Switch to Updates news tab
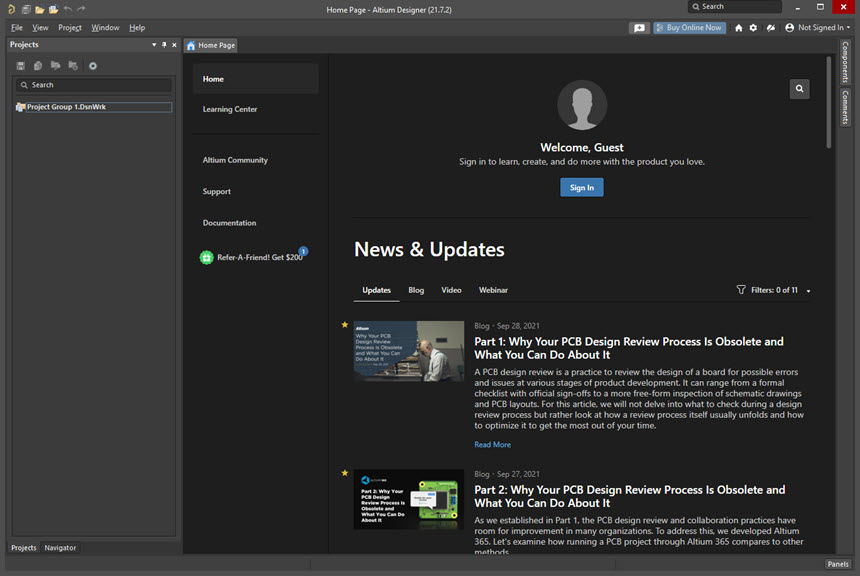Image resolution: width=860 pixels, height=576 pixels. click(376, 290)
